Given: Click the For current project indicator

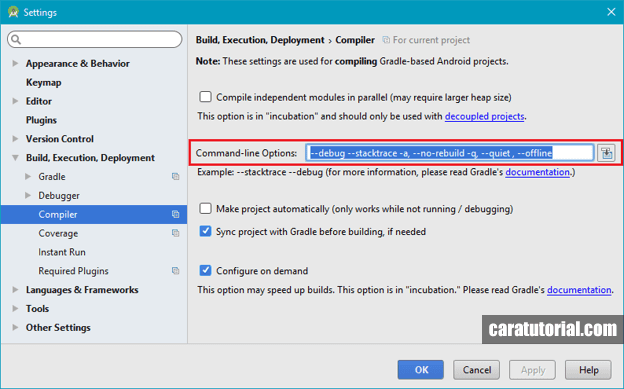Looking at the screenshot, I should [426, 40].
